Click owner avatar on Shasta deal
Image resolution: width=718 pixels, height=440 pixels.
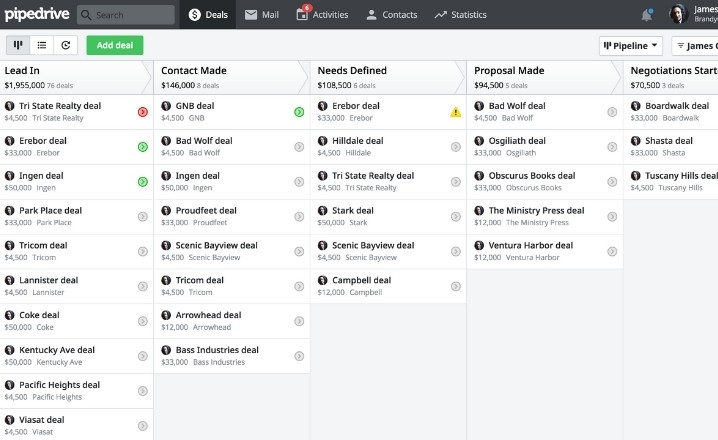[x=636, y=141]
